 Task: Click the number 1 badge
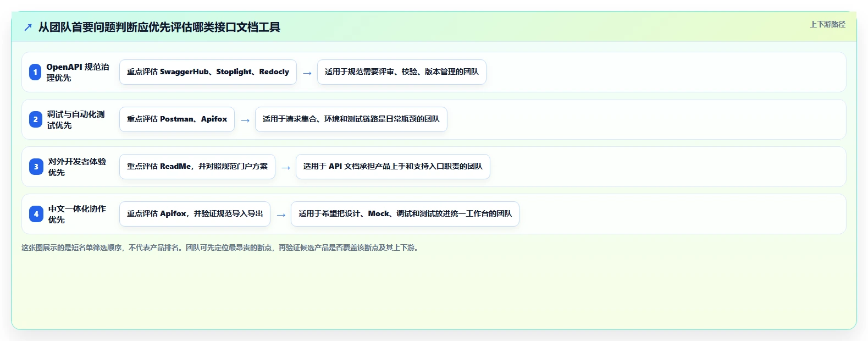tap(35, 72)
